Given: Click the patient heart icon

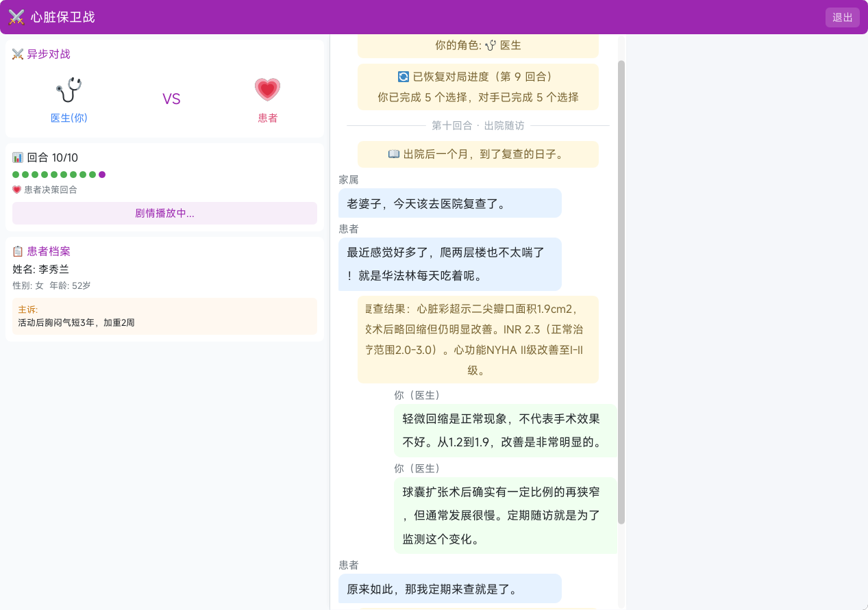Looking at the screenshot, I should pos(267,90).
